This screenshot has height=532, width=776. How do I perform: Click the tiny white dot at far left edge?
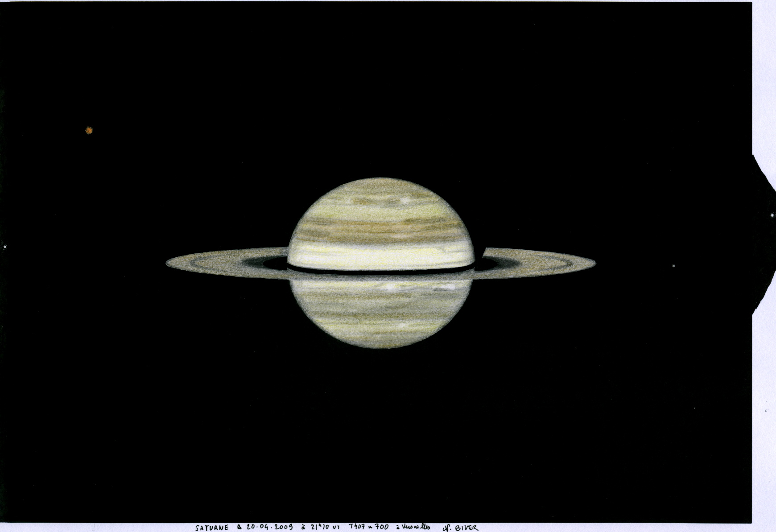pyautogui.click(x=4, y=247)
